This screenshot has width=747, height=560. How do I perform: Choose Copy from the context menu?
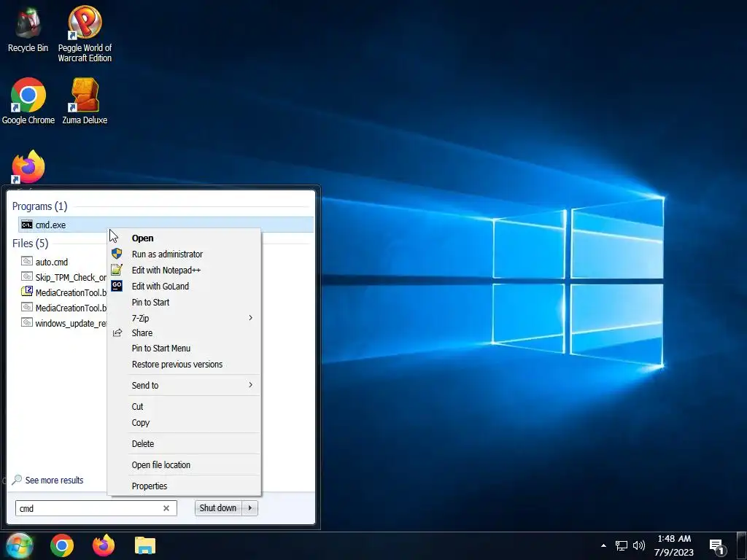click(185, 423)
